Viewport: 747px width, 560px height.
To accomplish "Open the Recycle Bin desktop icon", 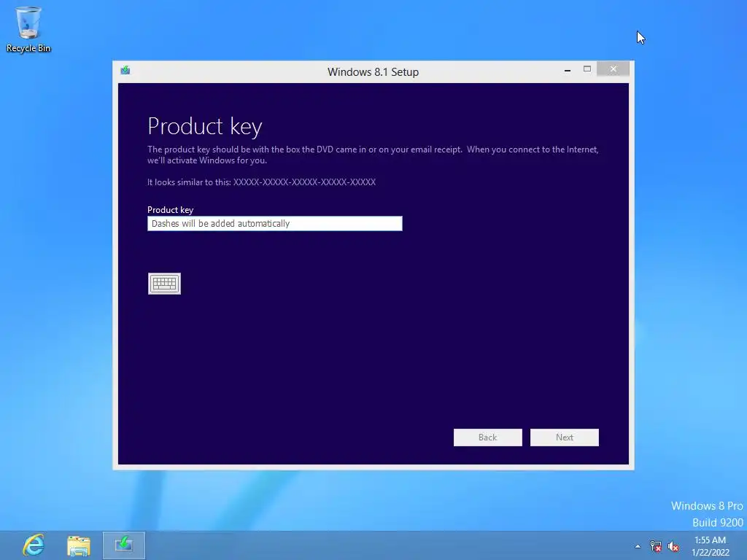I will coord(28,29).
